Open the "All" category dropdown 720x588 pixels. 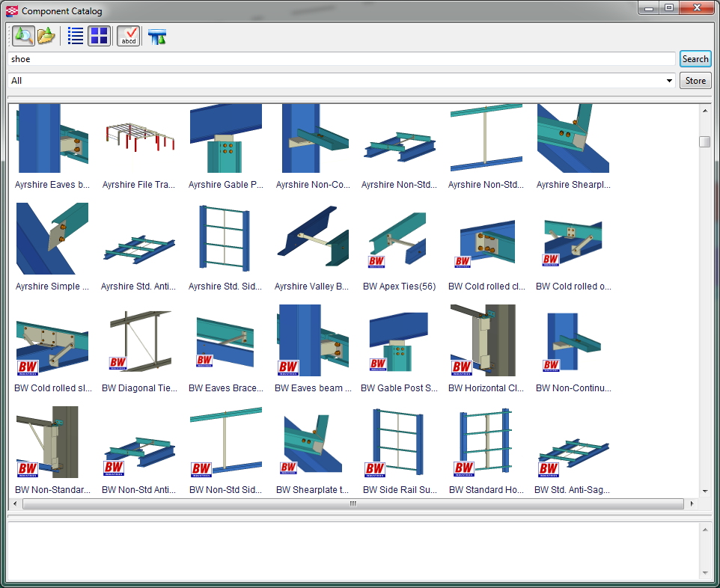click(x=341, y=80)
